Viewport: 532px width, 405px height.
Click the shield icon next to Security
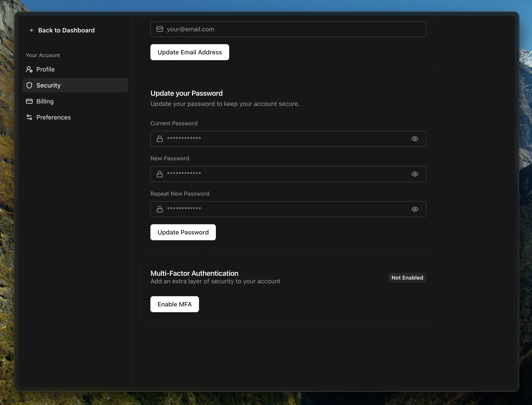pyautogui.click(x=29, y=85)
